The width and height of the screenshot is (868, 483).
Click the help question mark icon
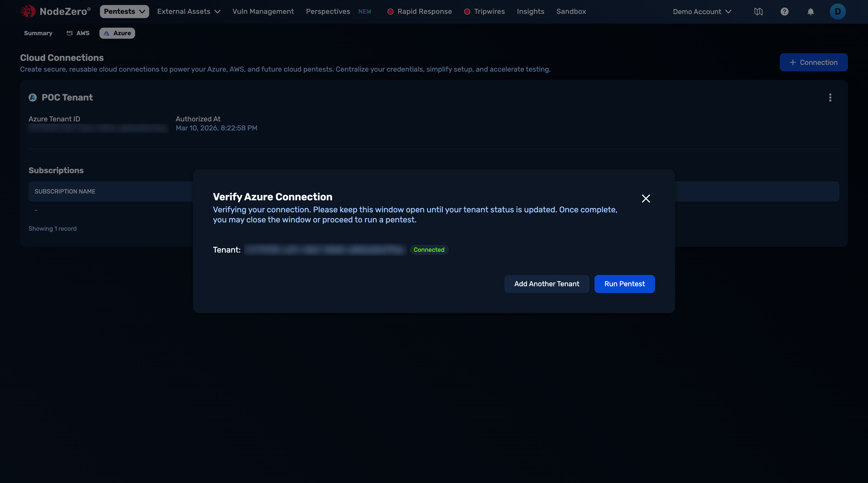(784, 11)
